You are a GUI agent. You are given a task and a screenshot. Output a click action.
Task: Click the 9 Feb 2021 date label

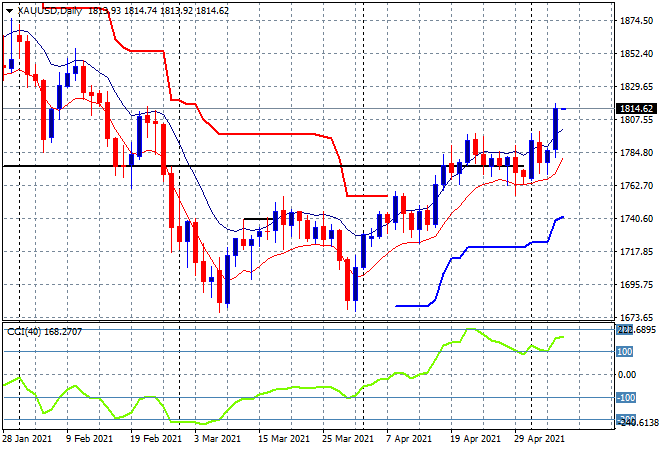pos(89,439)
